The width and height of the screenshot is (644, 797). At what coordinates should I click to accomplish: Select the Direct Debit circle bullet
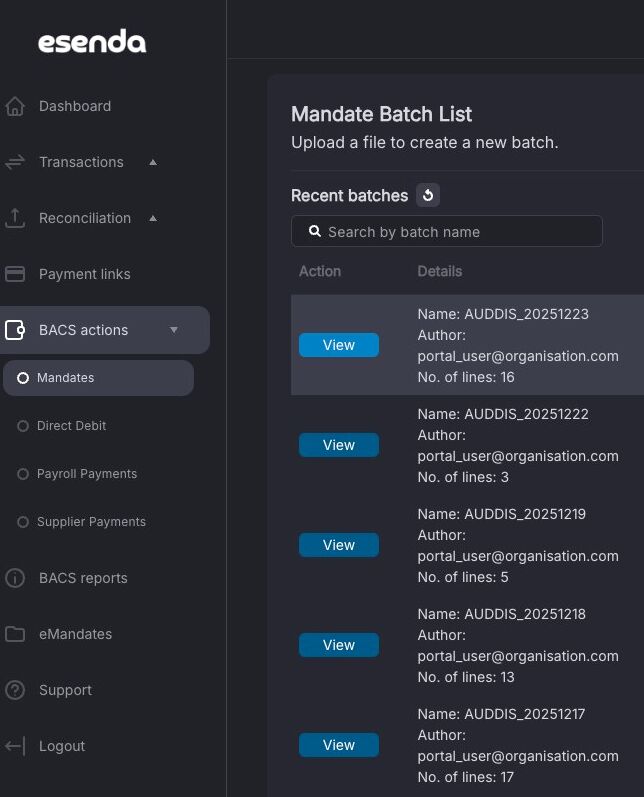(x=23, y=426)
